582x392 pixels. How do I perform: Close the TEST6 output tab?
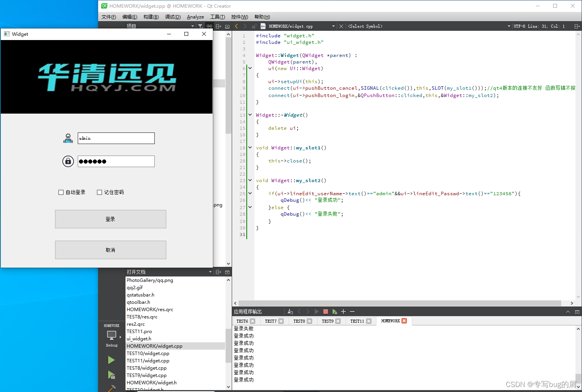pos(253,321)
